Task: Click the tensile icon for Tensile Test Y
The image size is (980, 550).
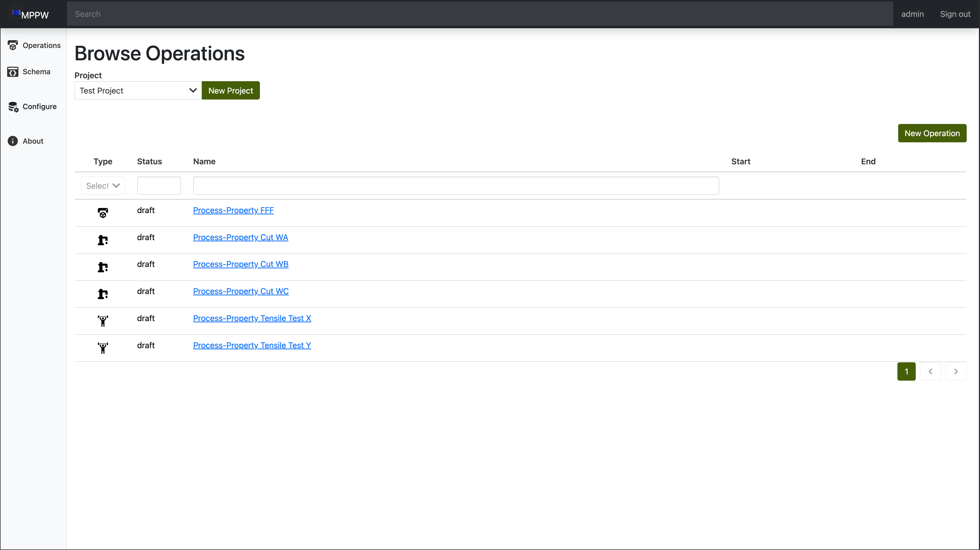Action: click(x=103, y=348)
